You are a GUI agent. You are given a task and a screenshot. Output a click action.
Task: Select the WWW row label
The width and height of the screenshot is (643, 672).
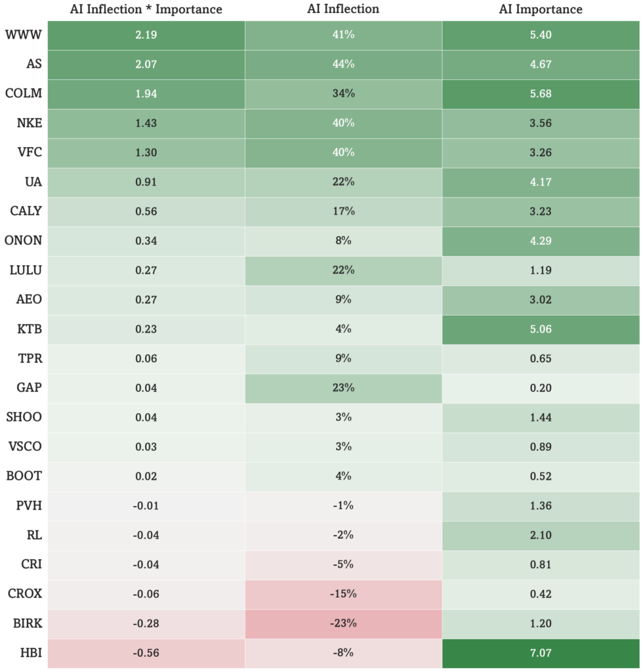[x=23, y=35]
